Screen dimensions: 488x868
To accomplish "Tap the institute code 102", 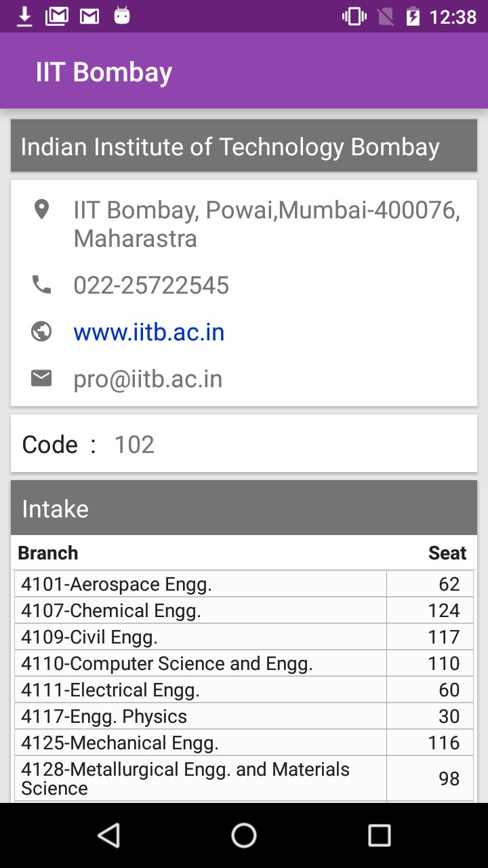I will (x=134, y=445).
